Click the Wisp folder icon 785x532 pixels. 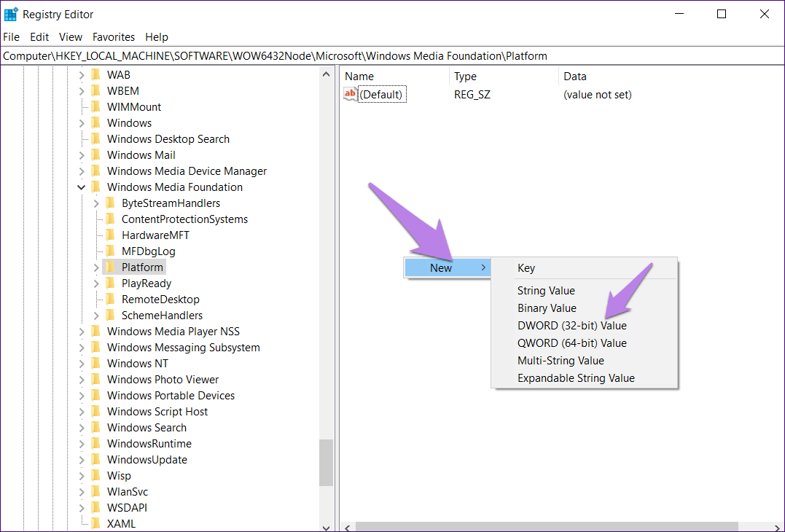click(x=95, y=475)
